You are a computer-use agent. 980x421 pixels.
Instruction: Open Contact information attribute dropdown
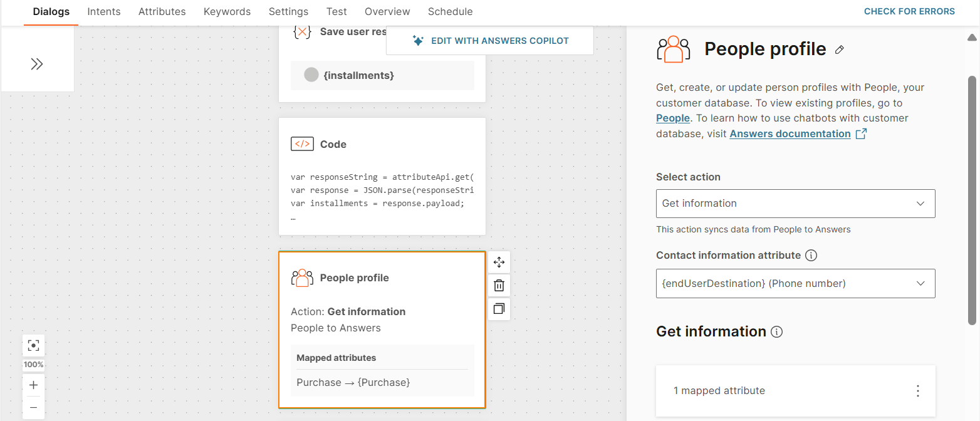[796, 284]
